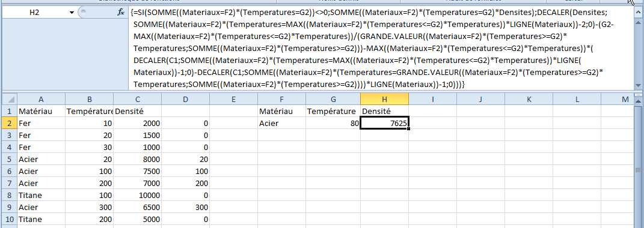
Task: Select cell A8 containing Titane
Action: (x=41, y=195)
